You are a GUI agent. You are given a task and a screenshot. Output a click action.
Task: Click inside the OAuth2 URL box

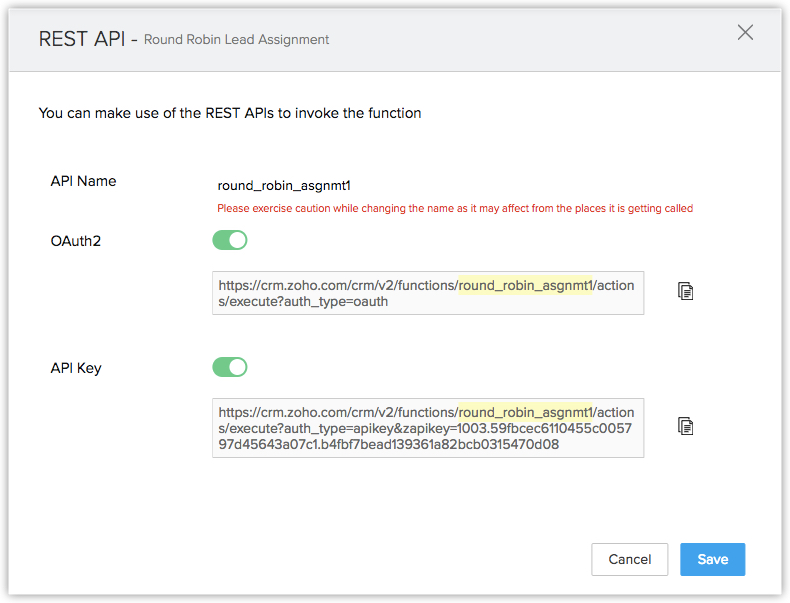(x=427, y=293)
